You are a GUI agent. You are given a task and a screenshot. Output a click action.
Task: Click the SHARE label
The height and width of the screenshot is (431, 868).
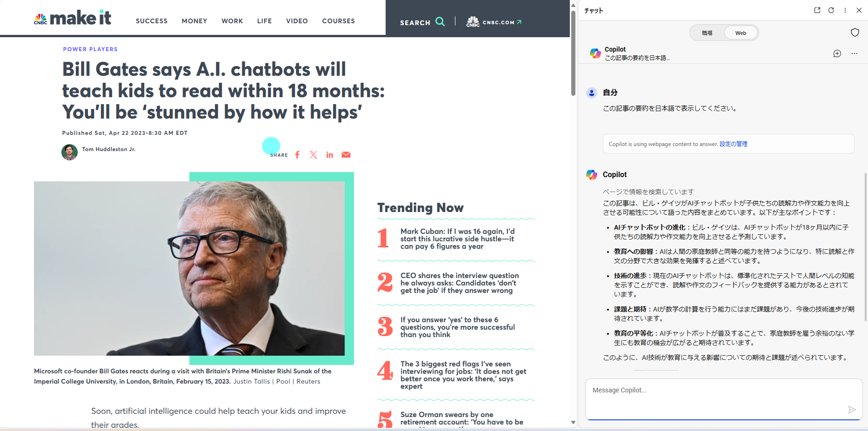pyautogui.click(x=279, y=155)
